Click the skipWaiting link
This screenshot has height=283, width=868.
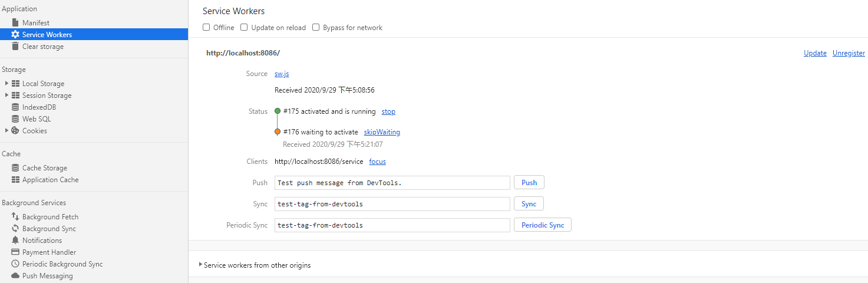pos(382,132)
